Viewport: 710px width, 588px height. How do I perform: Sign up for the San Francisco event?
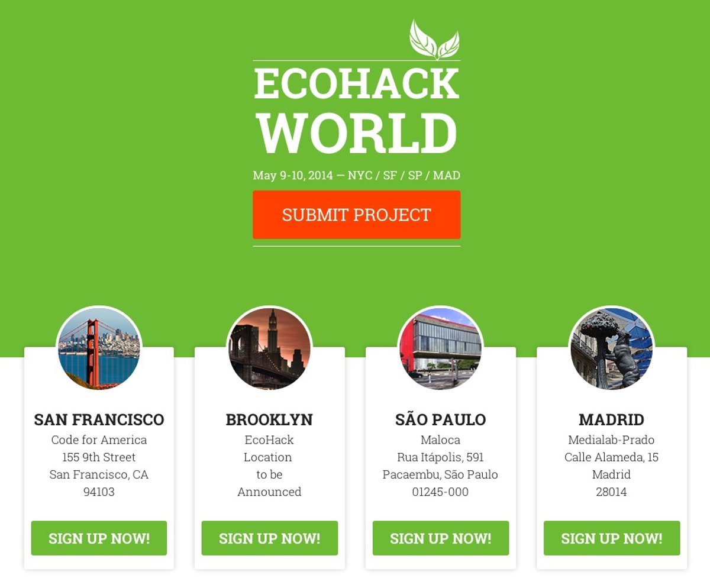point(99,538)
